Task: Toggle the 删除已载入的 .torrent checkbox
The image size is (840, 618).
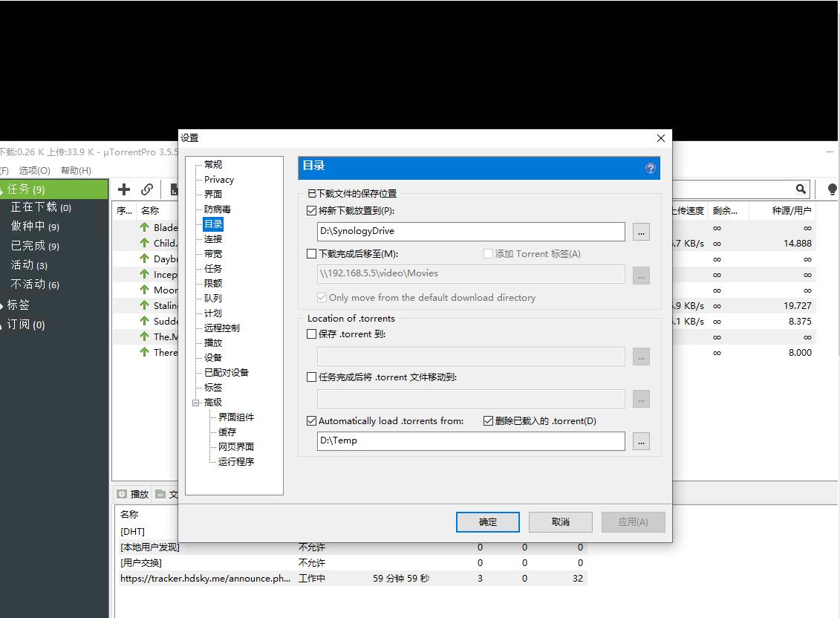Action: tap(488, 421)
